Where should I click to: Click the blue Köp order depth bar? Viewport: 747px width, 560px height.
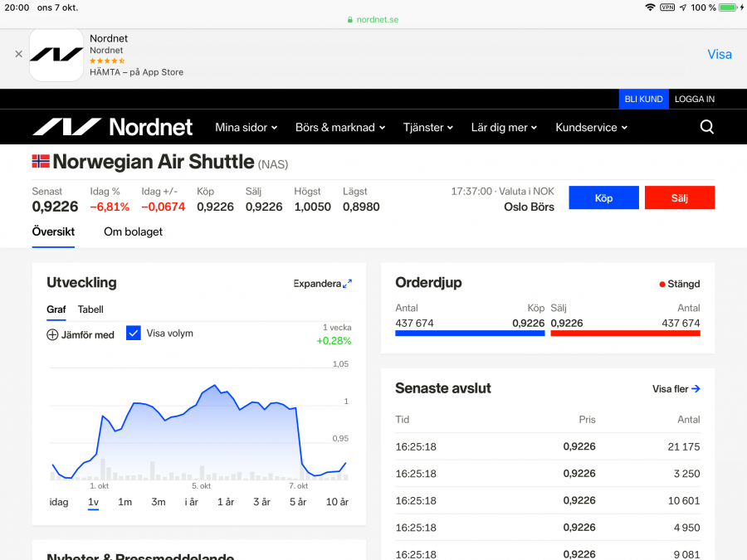pos(470,333)
